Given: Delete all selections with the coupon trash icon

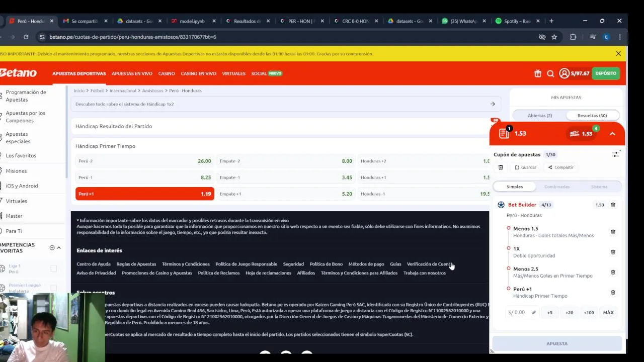Looking at the screenshot, I should click(x=501, y=167).
